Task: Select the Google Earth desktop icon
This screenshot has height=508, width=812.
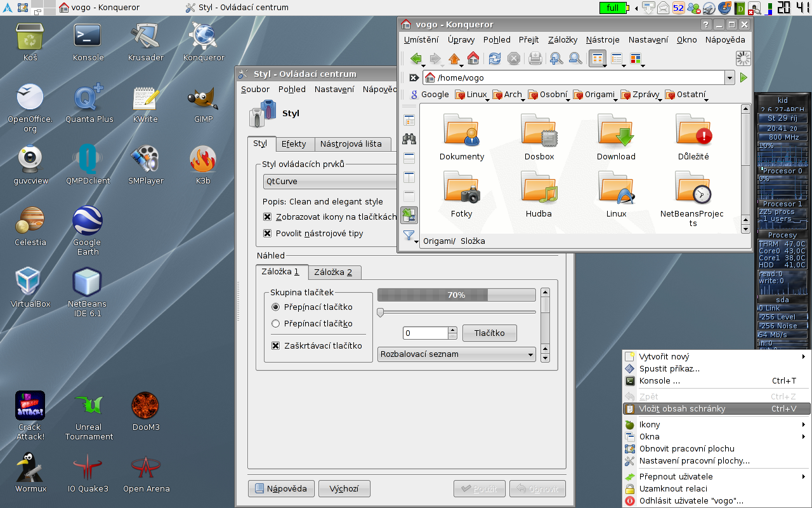Action: coord(88,231)
